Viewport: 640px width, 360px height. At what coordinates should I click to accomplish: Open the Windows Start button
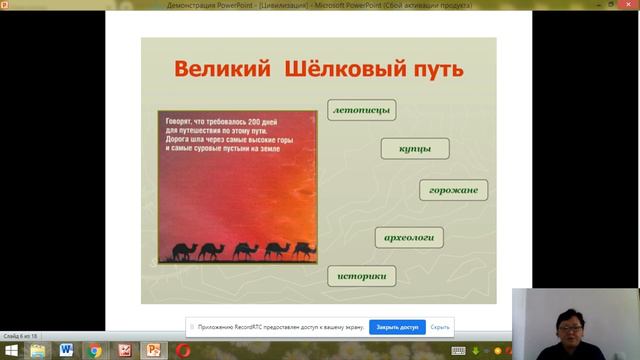[x=11, y=351]
